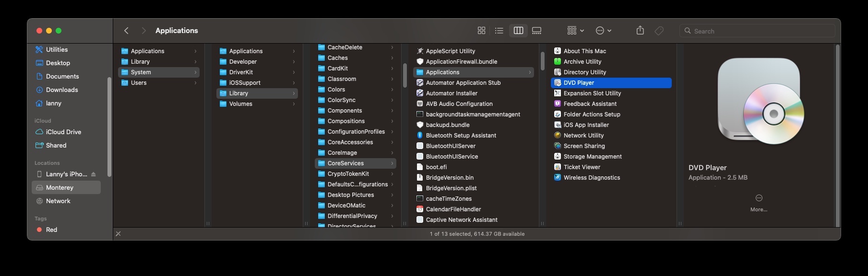This screenshot has width=868, height=276.
Task: Select the ColorSync folder
Action: pyautogui.click(x=356, y=100)
